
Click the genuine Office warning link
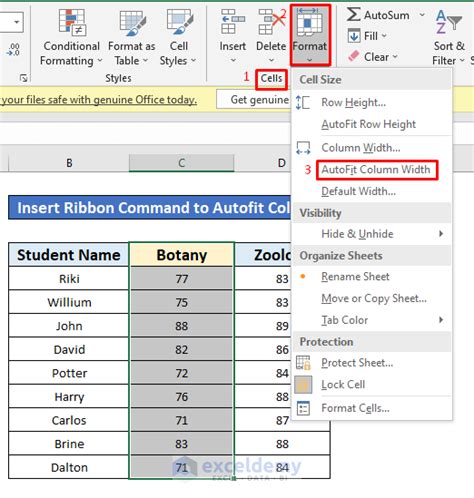(99, 100)
